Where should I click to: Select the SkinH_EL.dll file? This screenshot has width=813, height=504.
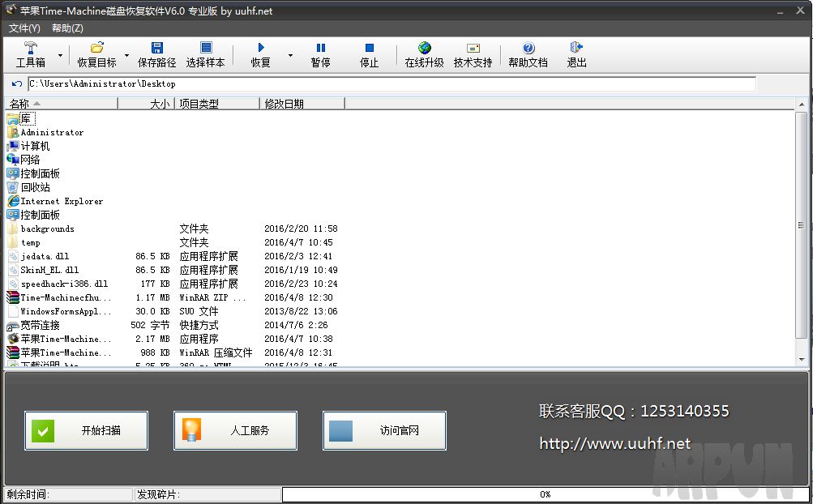(43, 270)
